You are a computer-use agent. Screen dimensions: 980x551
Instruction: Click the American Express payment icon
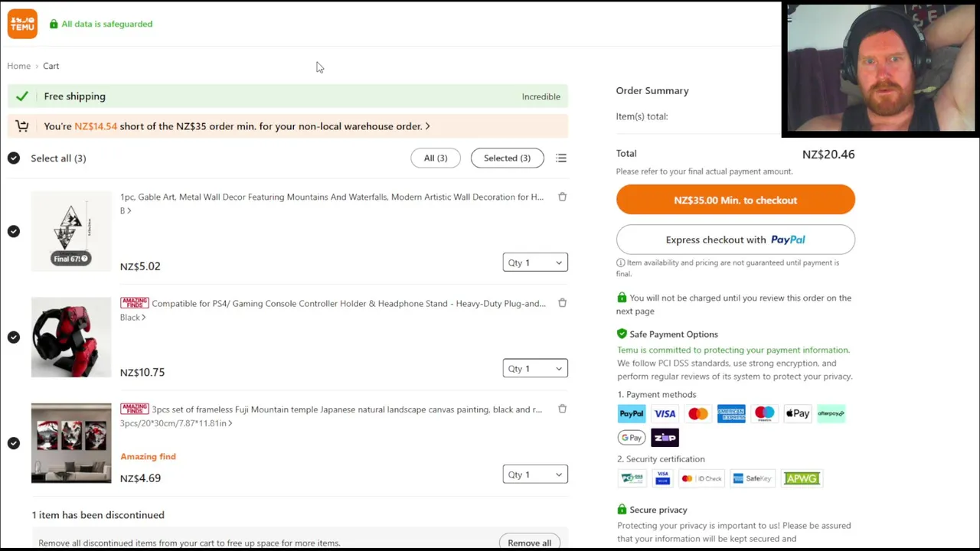(x=731, y=414)
